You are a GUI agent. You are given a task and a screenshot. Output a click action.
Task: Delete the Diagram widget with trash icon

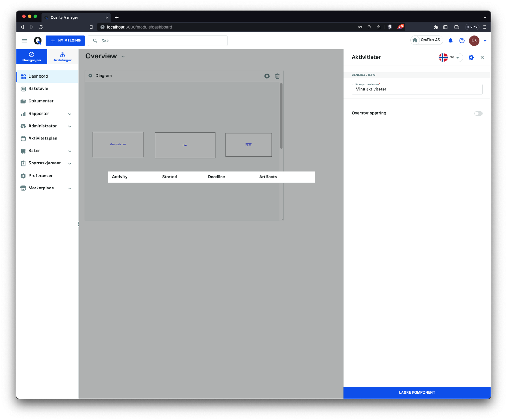pyautogui.click(x=277, y=76)
